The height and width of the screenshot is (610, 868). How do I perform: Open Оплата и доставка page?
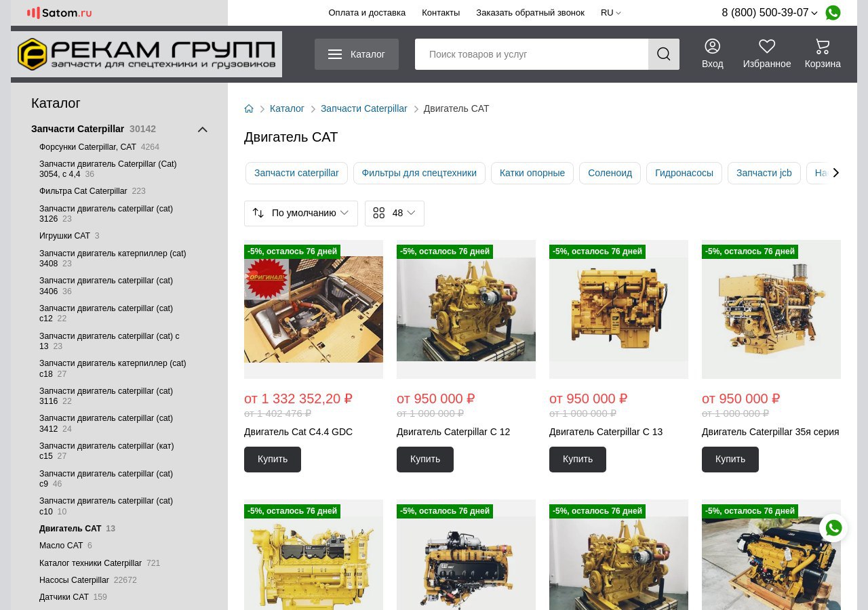coord(367,13)
